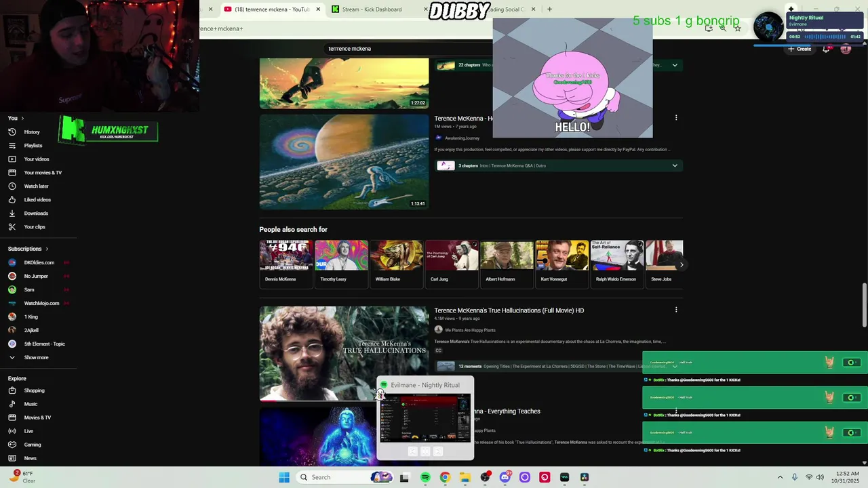Image resolution: width=868 pixels, height=488 pixels.
Task: Open Live under Explore
Action: pos(28,431)
